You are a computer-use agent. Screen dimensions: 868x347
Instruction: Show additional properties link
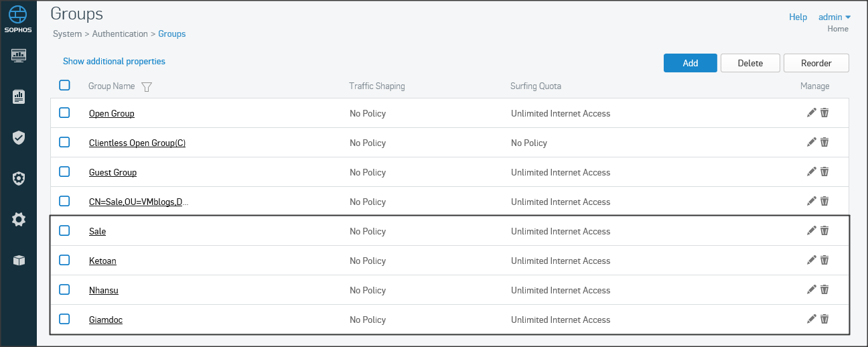114,61
